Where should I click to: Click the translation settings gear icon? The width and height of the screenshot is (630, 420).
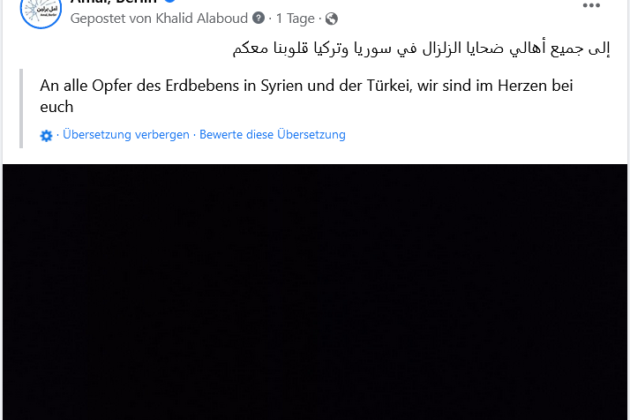pos(46,135)
